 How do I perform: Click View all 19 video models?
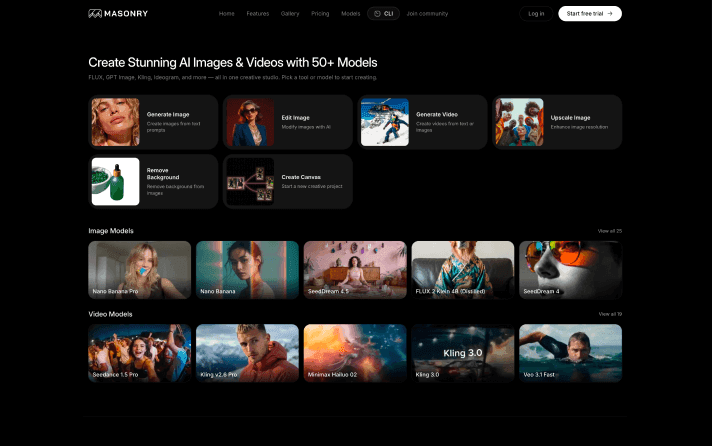[610, 314]
